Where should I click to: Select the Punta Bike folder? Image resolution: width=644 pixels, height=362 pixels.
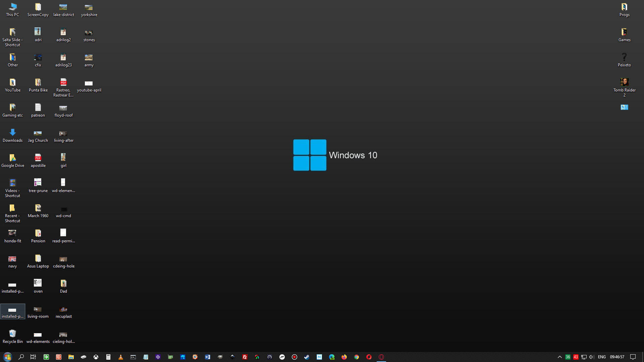(38, 85)
